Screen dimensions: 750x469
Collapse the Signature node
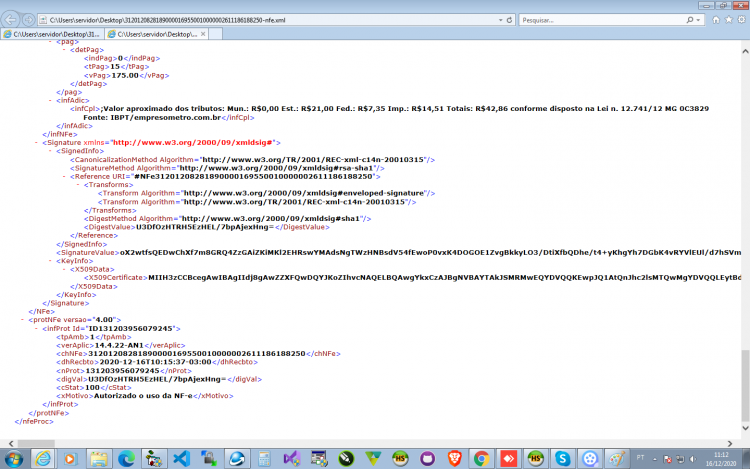click(36, 142)
